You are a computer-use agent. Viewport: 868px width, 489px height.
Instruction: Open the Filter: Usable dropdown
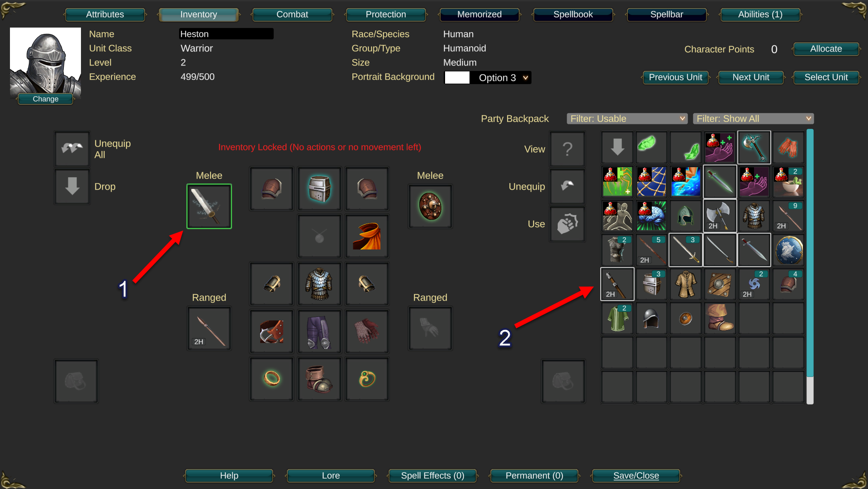pyautogui.click(x=627, y=118)
